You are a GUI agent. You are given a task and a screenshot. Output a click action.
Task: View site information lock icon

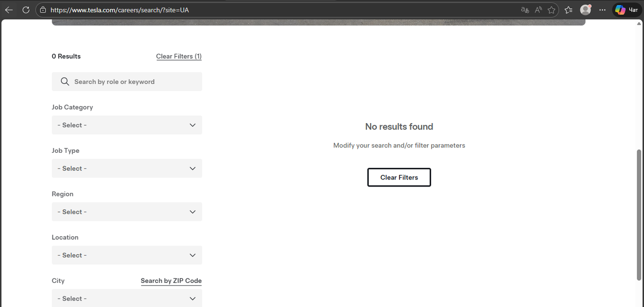click(43, 10)
